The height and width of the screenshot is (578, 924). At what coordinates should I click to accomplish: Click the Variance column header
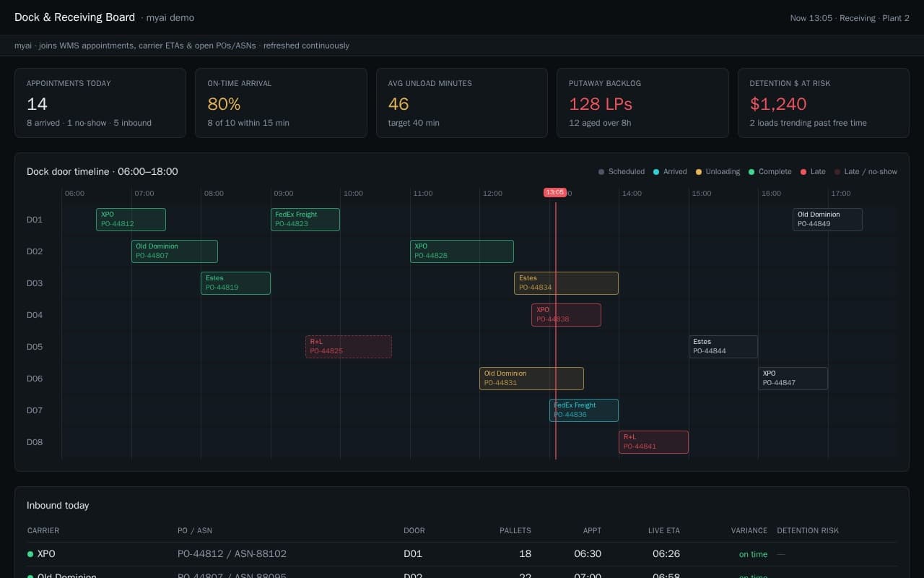point(749,530)
